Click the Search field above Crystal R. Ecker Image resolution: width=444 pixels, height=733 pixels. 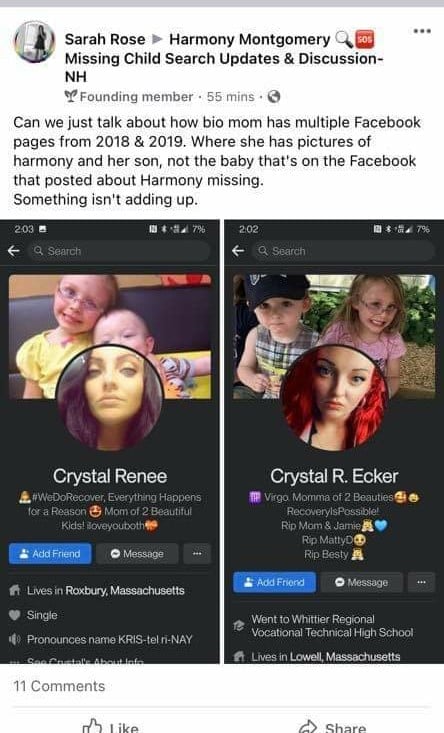coord(344,251)
